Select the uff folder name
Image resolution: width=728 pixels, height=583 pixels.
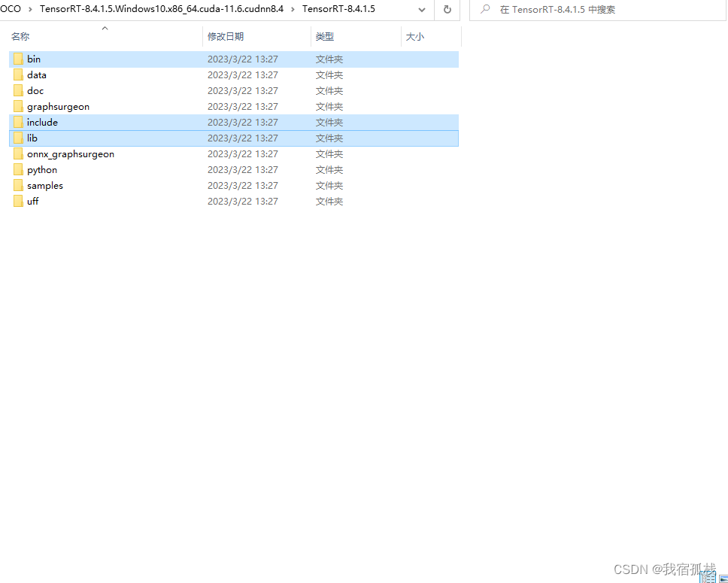pyautogui.click(x=32, y=201)
